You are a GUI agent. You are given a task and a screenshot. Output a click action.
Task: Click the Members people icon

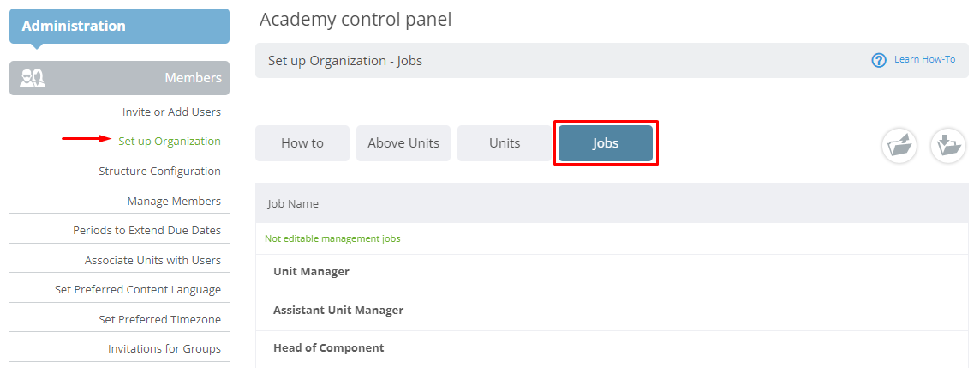pos(33,78)
